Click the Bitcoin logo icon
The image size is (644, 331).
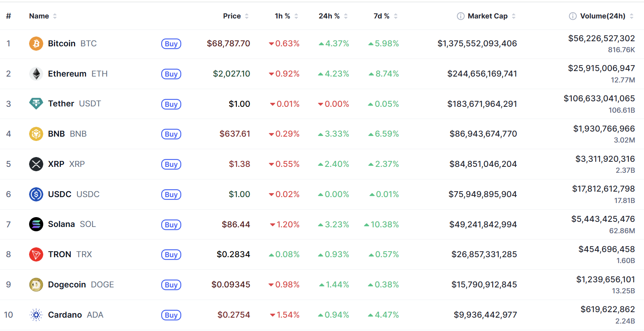click(x=36, y=44)
